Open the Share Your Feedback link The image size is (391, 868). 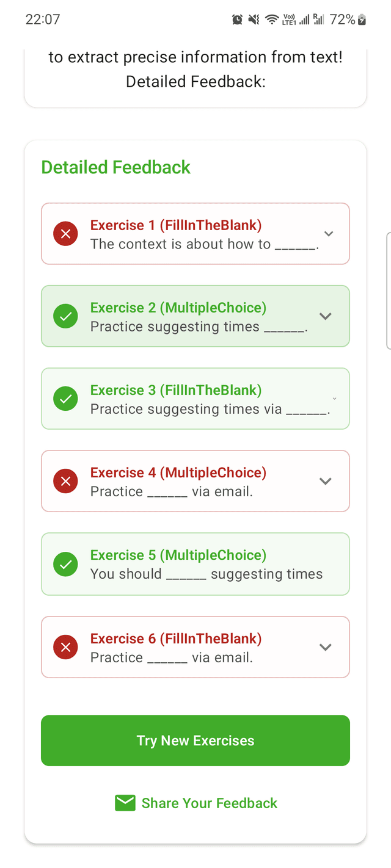point(209,803)
